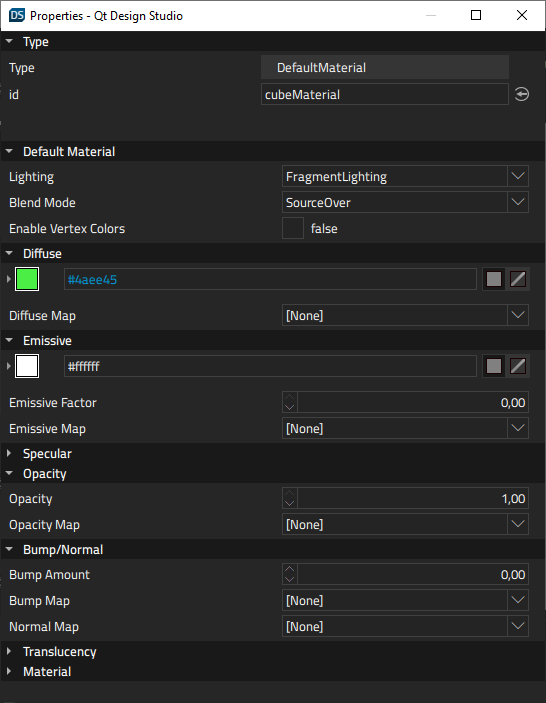Click the Diffuse Map label
Screen dimensions: 546x703
(42, 316)
